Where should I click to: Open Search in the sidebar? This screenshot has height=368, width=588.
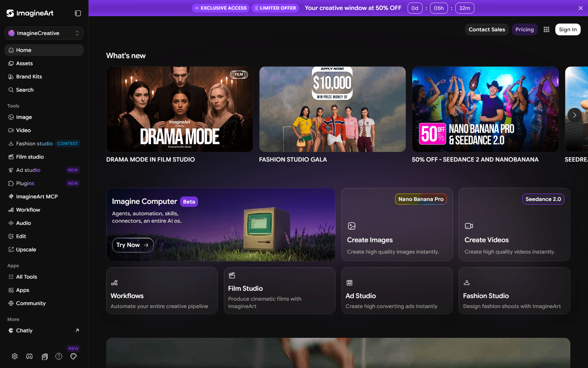coord(44,90)
